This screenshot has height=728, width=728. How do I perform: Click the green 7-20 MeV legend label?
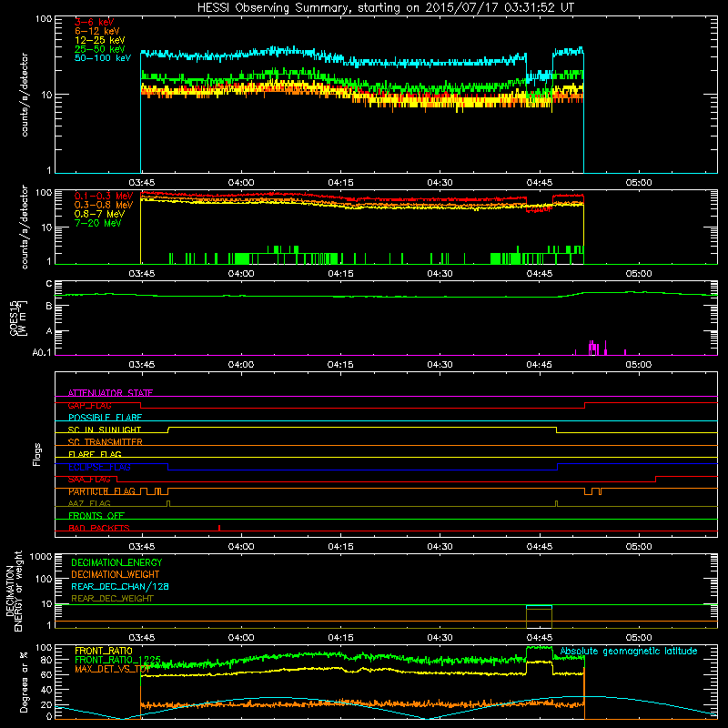coord(97,223)
